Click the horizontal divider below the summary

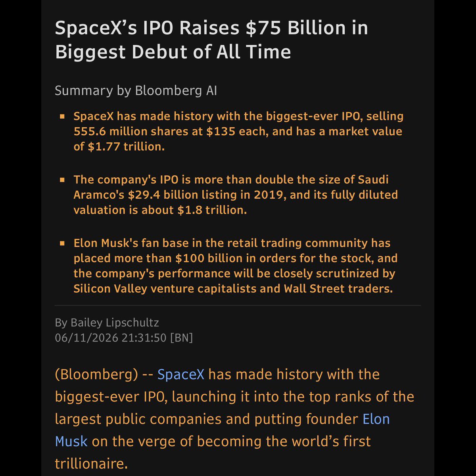(238, 306)
